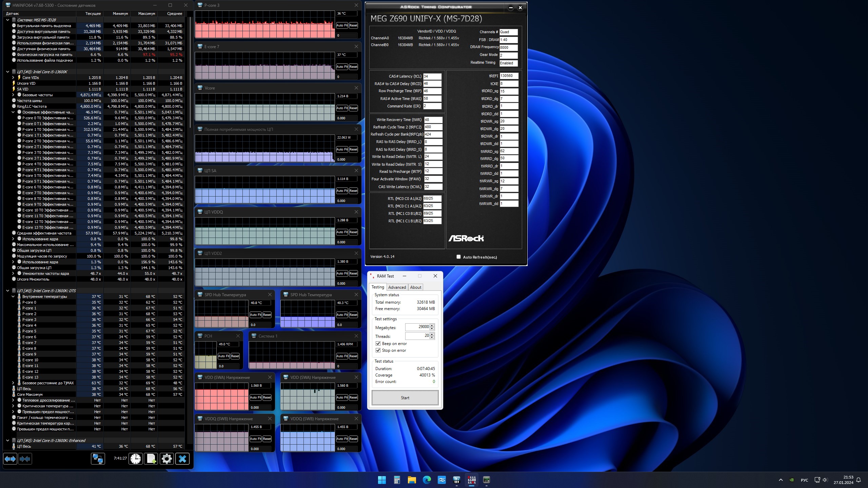Click the sensor logging sheet icon
This screenshot has width=868, height=488.
(x=151, y=459)
